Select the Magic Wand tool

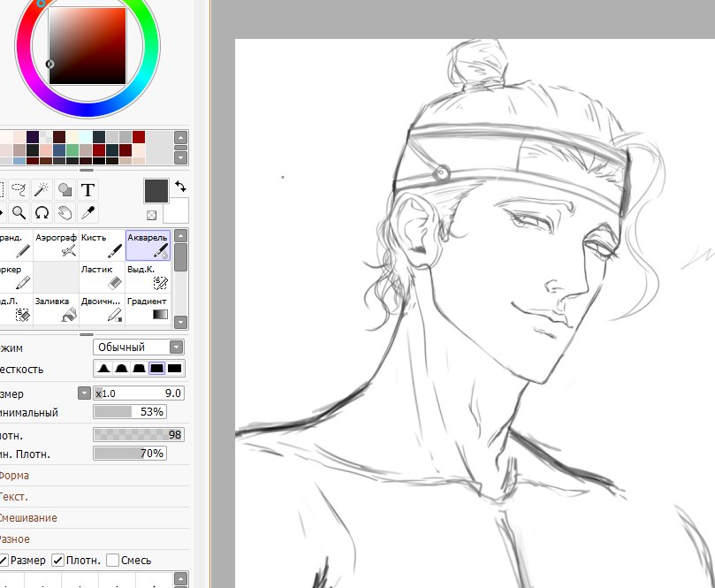pos(42,189)
